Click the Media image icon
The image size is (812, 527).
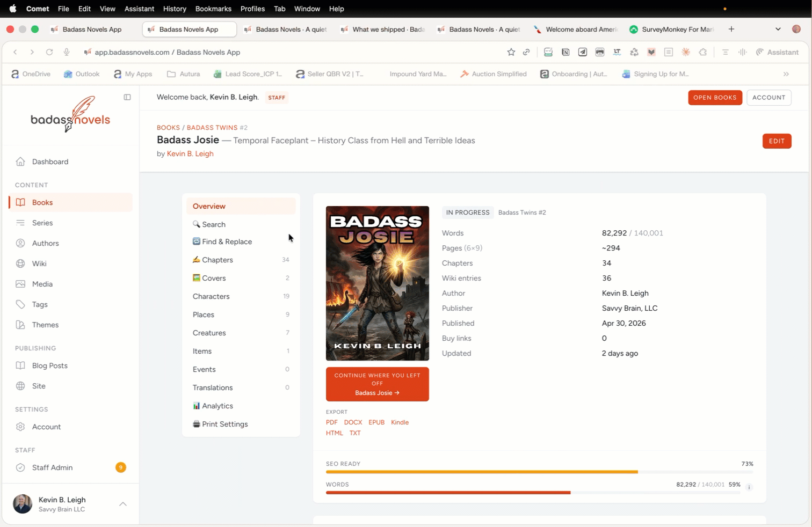pos(20,284)
